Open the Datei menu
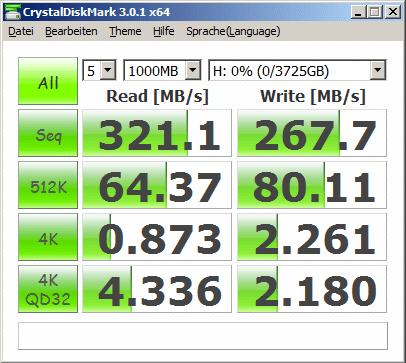 (x=21, y=31)
